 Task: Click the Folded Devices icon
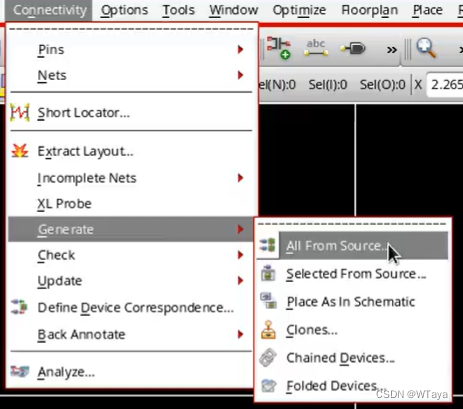tap(268, 386)
